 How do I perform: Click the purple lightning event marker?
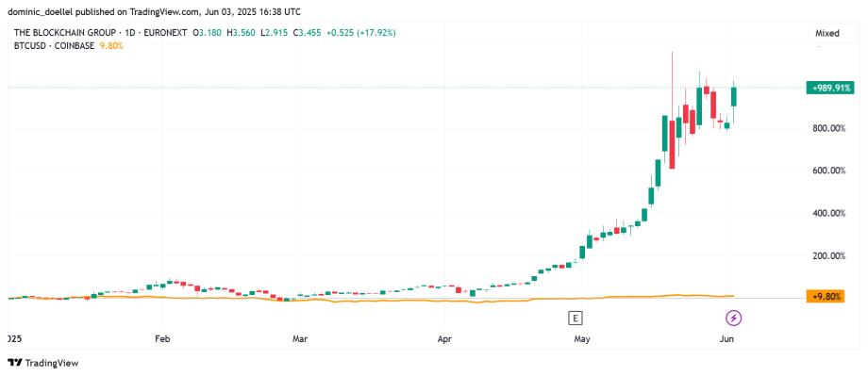tap(733, 318)
